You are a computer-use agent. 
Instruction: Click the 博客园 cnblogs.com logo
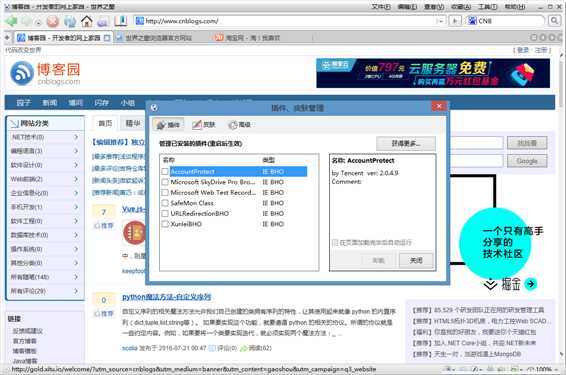[45, 73]
